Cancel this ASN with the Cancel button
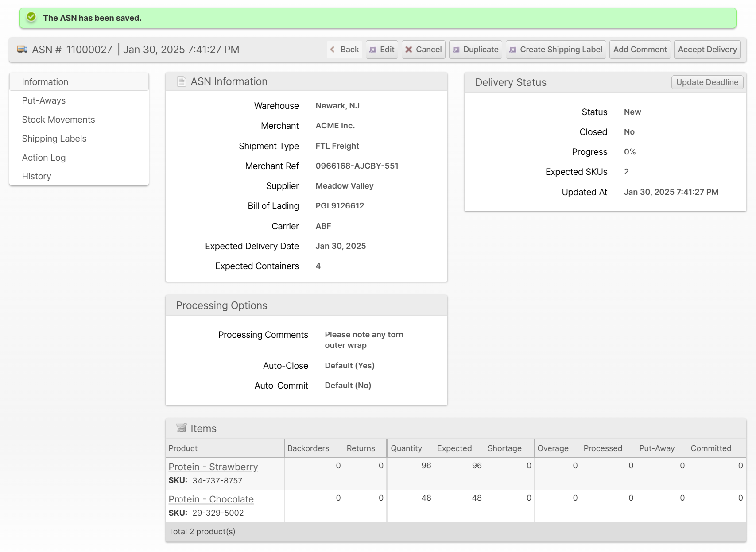 423,50
